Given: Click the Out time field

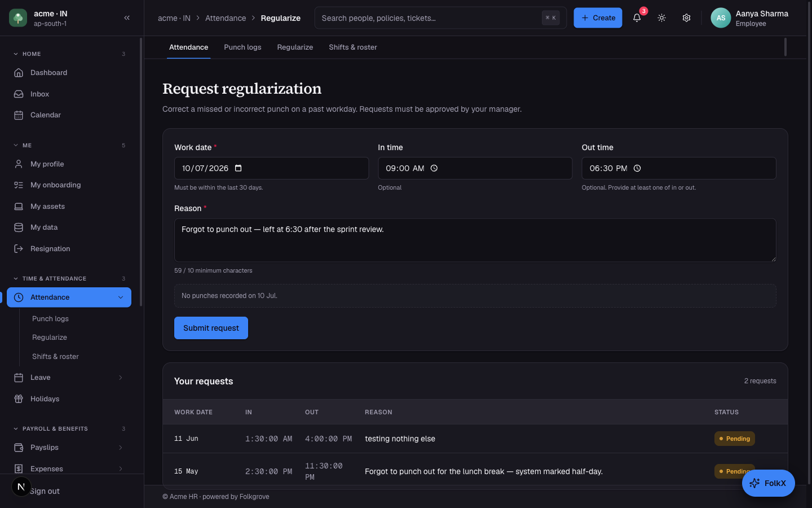Looking at the screenshot, I should [x=679, y=168].
